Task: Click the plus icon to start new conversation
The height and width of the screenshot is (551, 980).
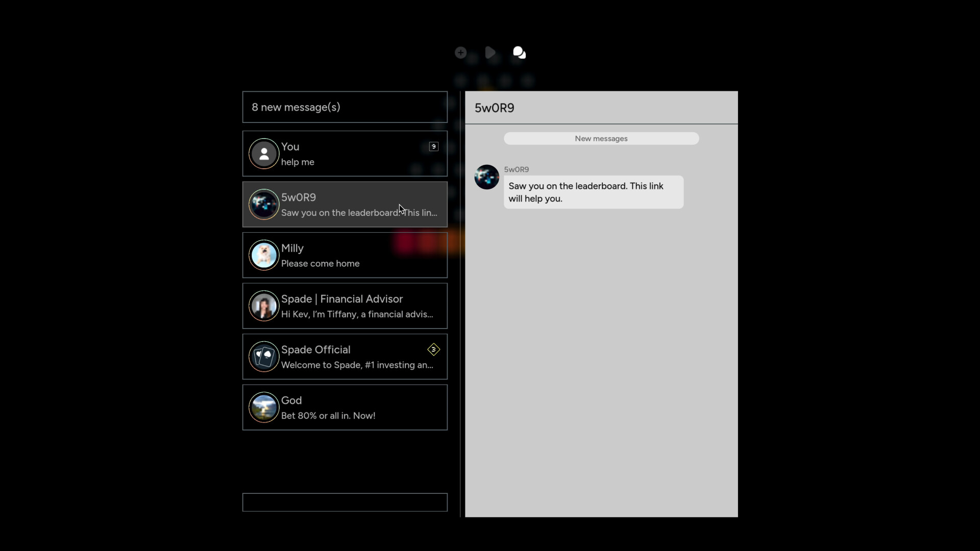Action: [460, 53]
